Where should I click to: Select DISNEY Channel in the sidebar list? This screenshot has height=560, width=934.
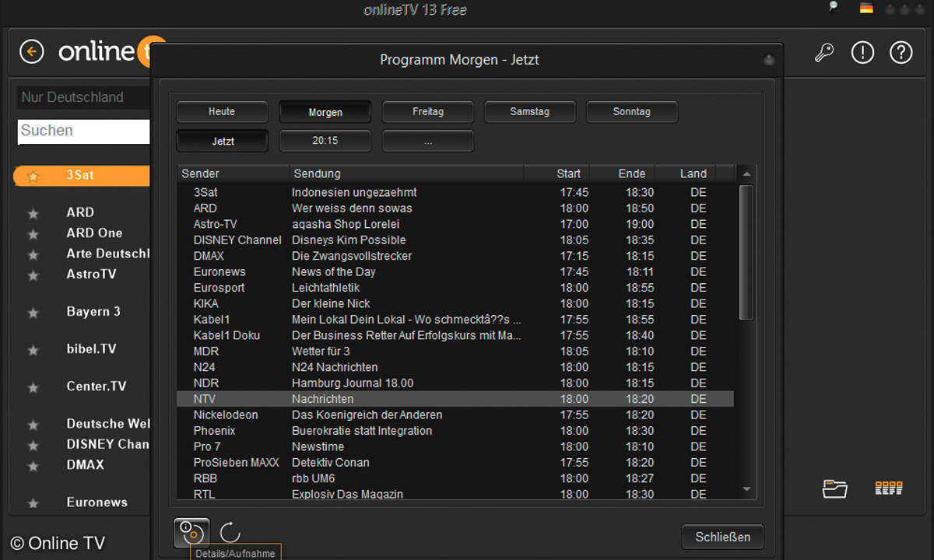107,444
